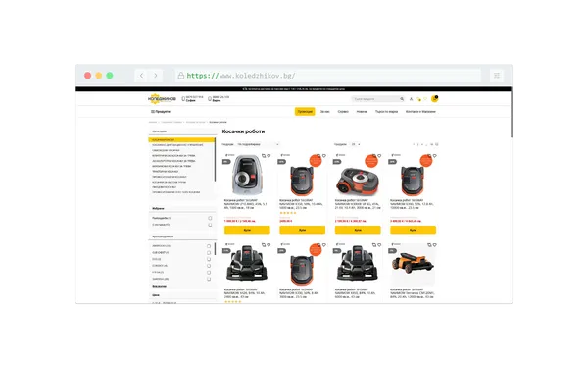588x368 pixels.
Task: Open the compare icon in the site header
Action: (x=418, y=99)
